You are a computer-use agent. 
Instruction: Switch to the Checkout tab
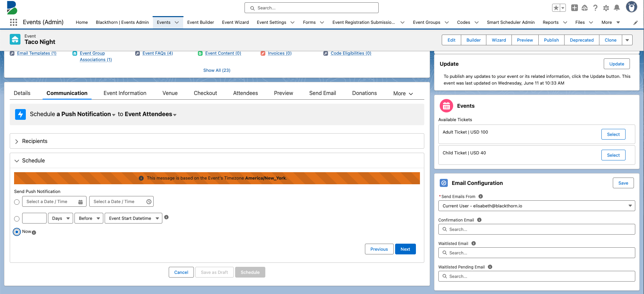coord(205,93)
